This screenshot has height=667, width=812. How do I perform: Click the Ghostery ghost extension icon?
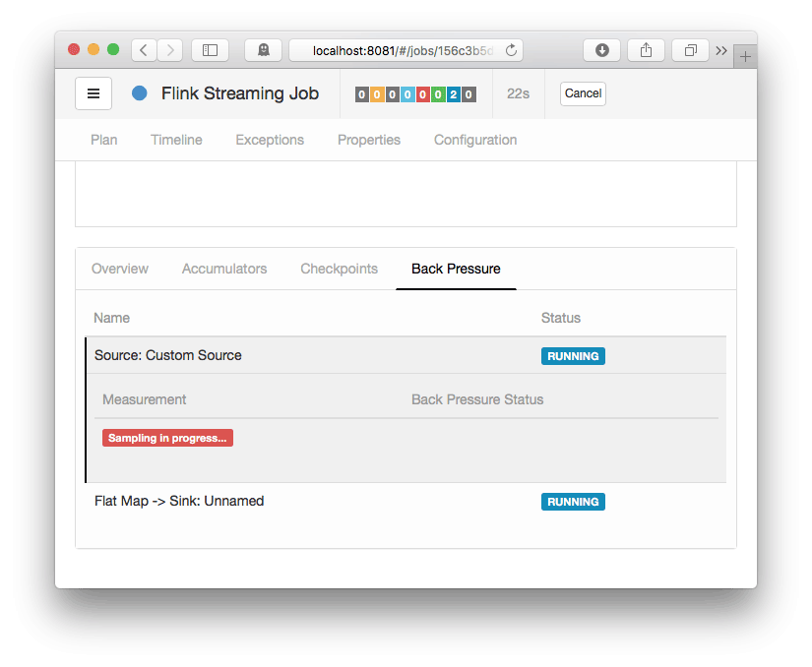(x=264, y=50)
